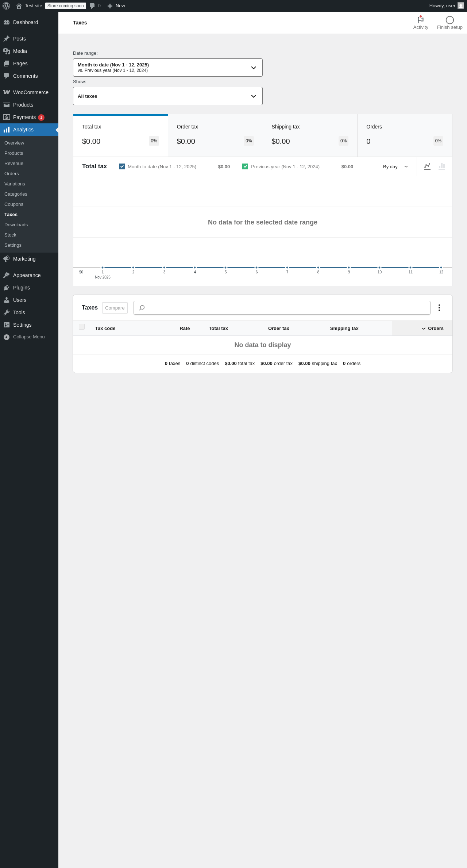This screenshot has width=467, height=868.
Task: Switch to bar chart view icon
Action: pos(442,166)
